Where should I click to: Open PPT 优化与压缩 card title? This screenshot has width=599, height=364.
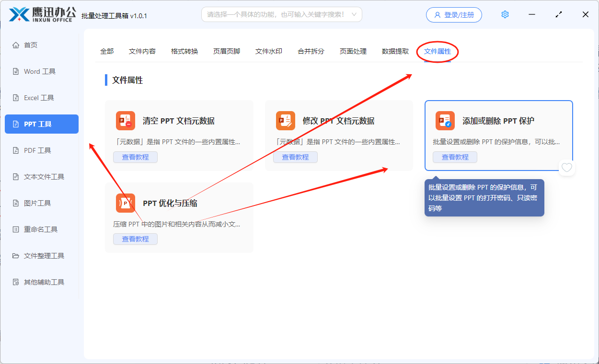point(170,203)
